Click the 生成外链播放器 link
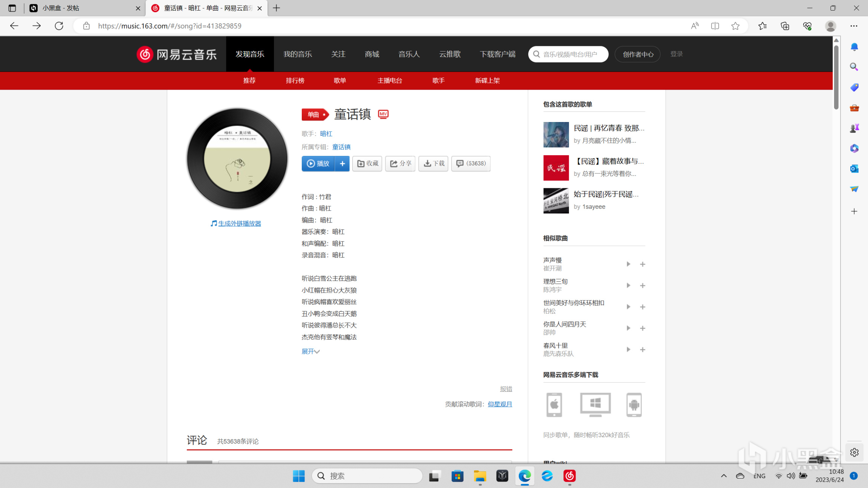The width and height of the screenshot is (868, 488). coord(240,223)
